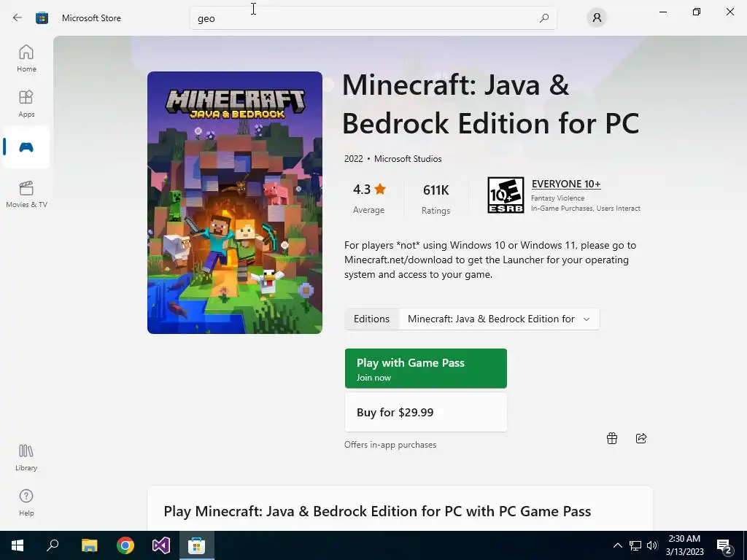Click Buy for $29.99 button
The image size is (747, 560).
(x=425, y=412)
